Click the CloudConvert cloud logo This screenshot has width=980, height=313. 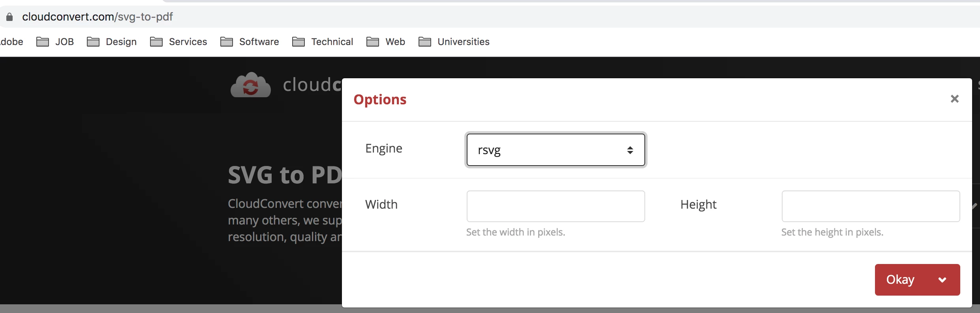pyautogui.click(x=251, y=85)
